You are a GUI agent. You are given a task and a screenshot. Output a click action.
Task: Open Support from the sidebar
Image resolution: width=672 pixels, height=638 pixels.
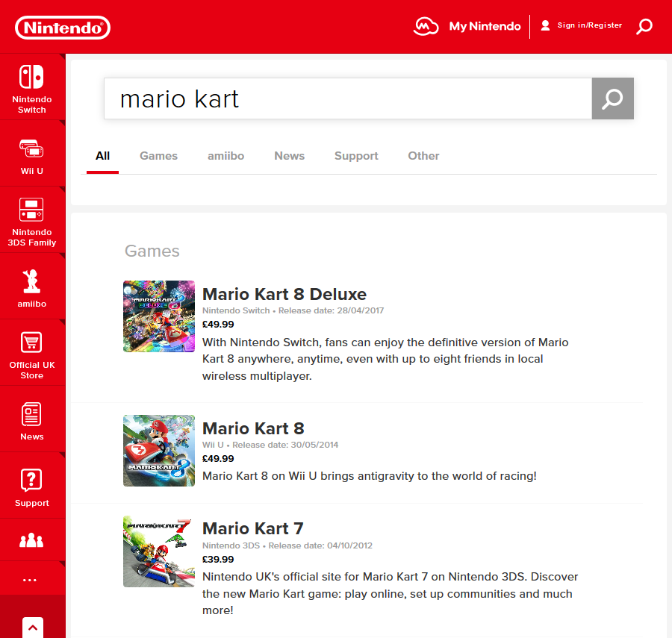[x=32, y=487]
